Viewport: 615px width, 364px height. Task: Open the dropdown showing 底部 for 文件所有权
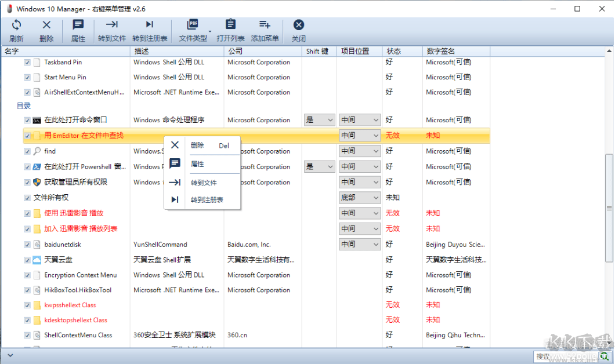click(x=359, y=197)
